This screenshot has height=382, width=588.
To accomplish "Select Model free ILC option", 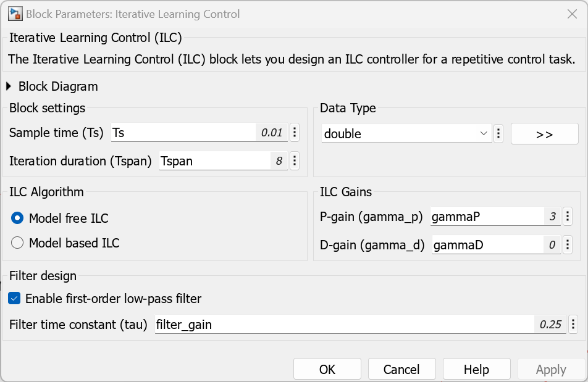I will tap(18, 218).
